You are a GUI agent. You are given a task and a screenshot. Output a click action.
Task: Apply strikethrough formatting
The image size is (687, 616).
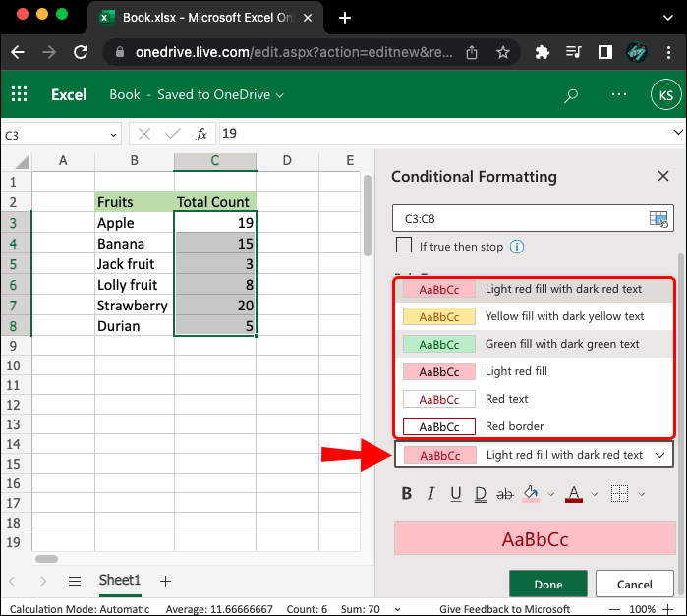(x=505, y=494)
